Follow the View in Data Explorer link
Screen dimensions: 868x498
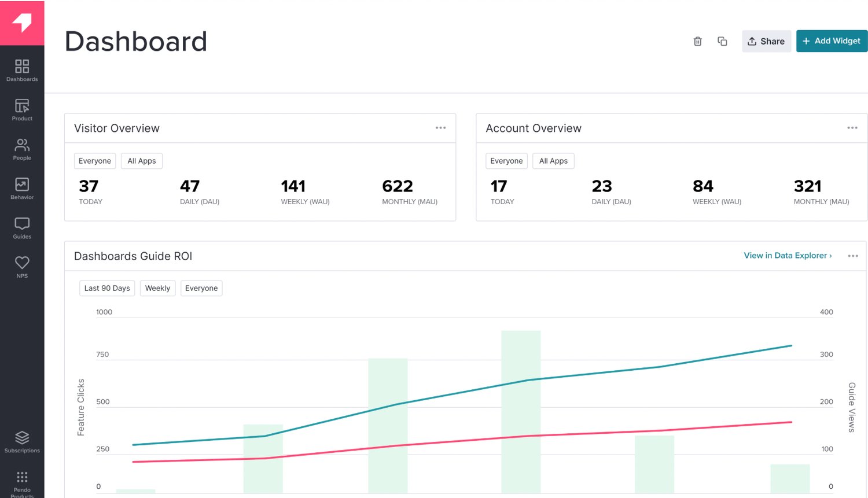click(x=788, y=255)
